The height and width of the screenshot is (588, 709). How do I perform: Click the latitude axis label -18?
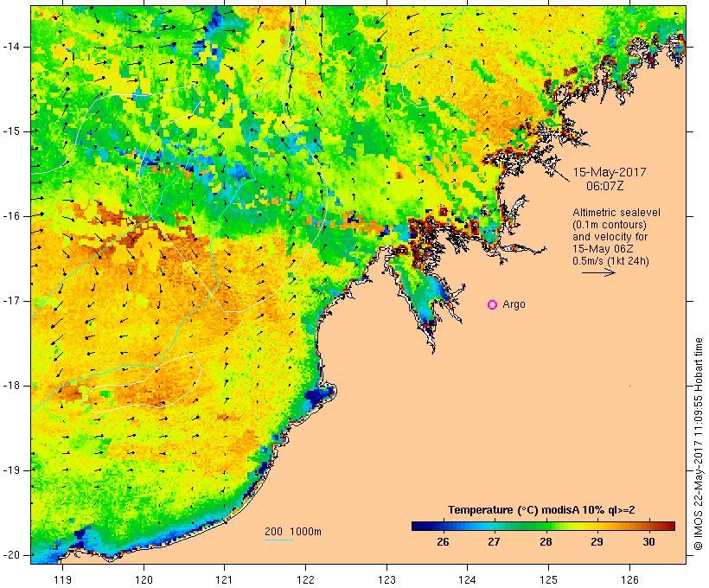tap(11, 386)
